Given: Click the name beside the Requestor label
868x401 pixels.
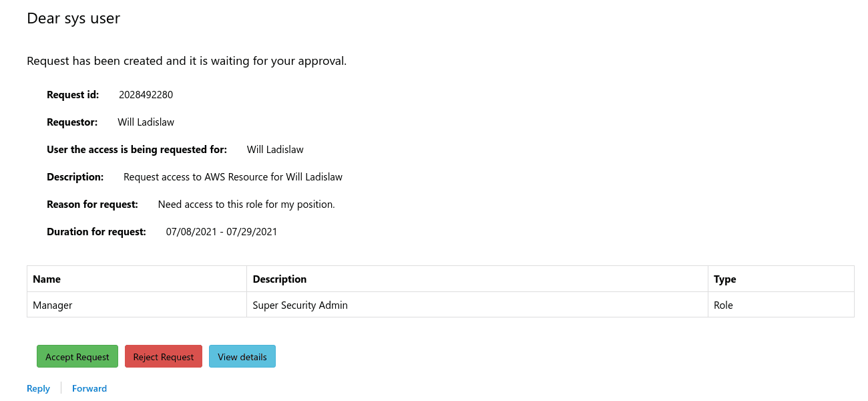Looking at the screenshot, I should tap(146, 122).
